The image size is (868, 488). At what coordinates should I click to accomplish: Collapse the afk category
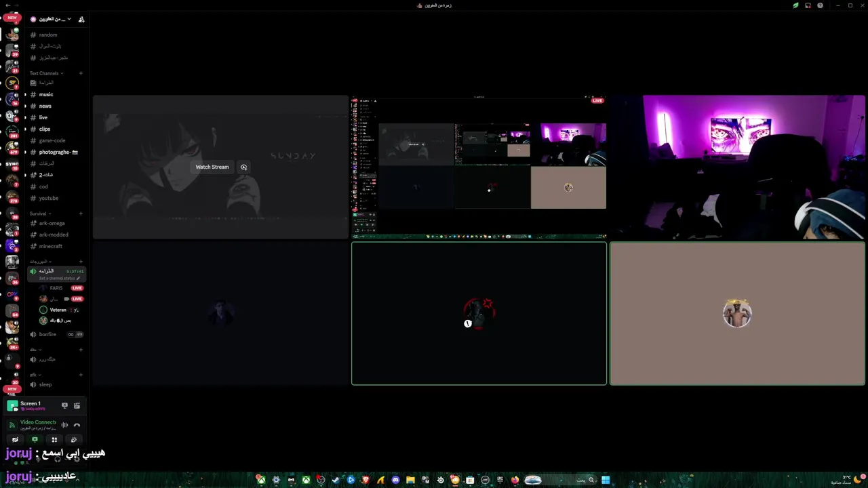[35, 375]
